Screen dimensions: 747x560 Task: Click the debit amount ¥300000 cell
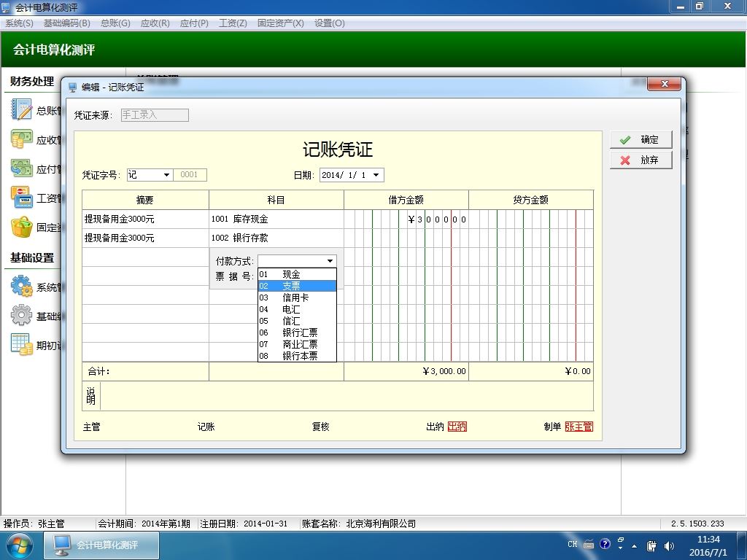(406, 219)
